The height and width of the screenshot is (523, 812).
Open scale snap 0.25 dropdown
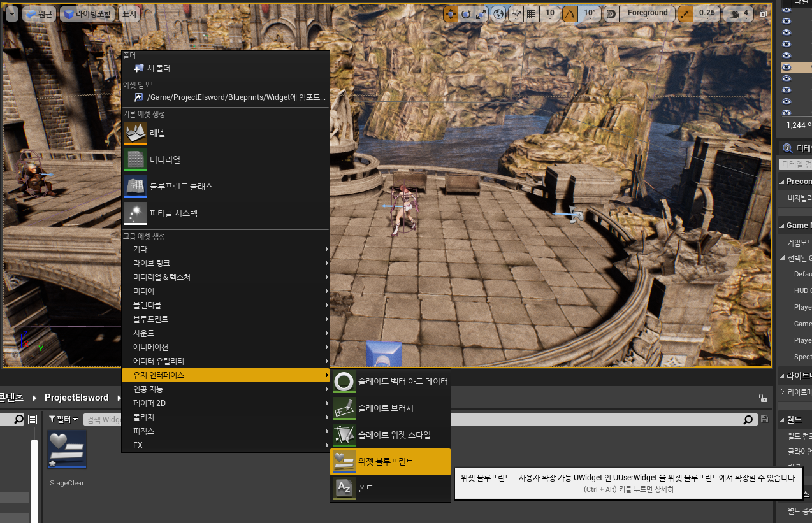click(707, 13)
